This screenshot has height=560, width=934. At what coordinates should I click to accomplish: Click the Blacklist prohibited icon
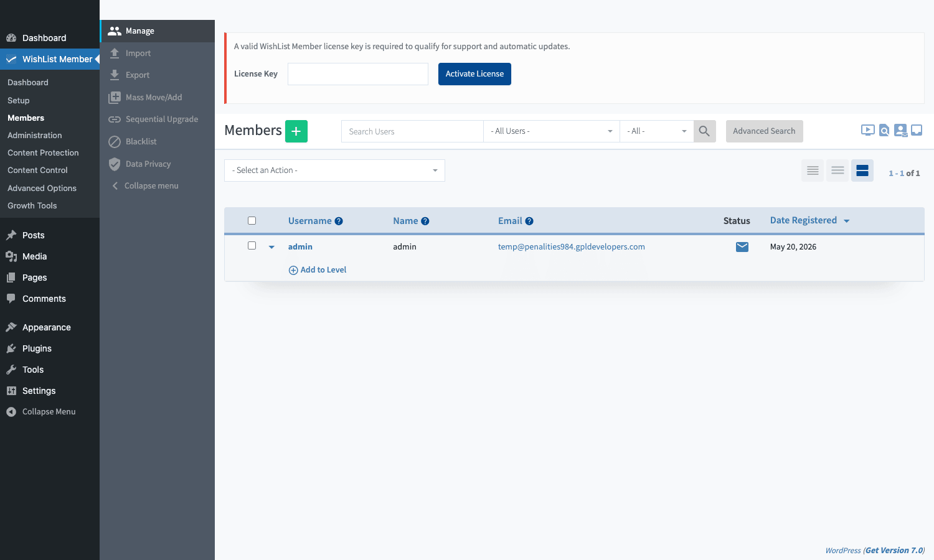tap(115, 142)
